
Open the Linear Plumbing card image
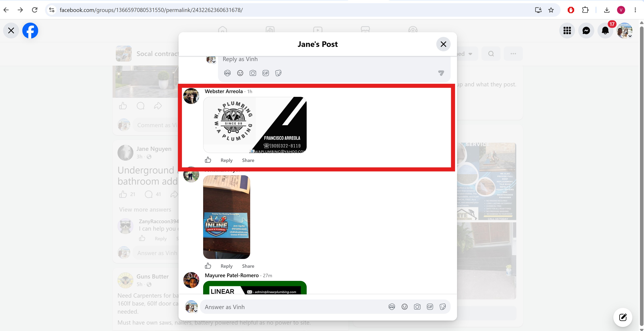(255, 288)
